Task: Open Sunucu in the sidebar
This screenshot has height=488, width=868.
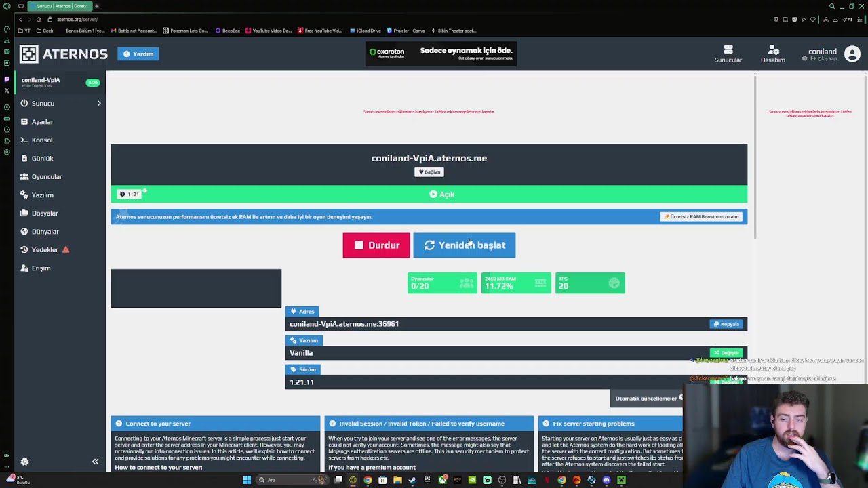Action: (x=43, y=103)
